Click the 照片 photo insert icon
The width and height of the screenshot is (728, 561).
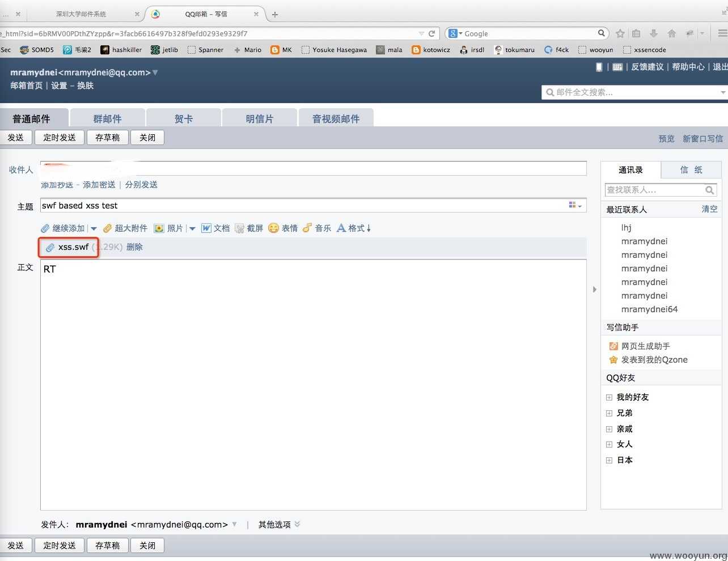click(159, 228)
